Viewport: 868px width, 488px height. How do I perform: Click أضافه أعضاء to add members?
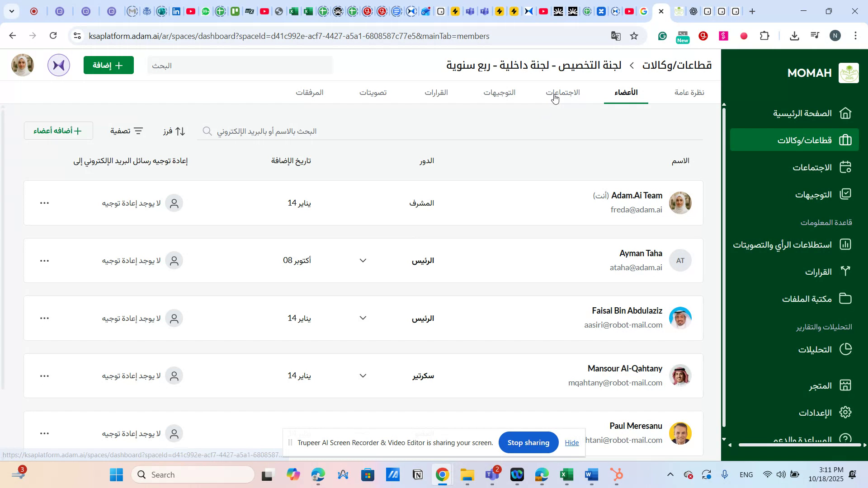(x=58, y=131)
